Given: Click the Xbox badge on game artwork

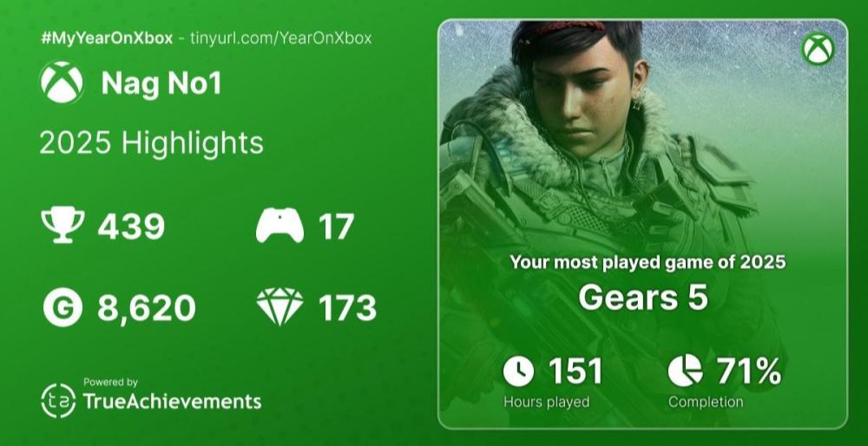Looking at the screenshot, I should tap(818, 49).
